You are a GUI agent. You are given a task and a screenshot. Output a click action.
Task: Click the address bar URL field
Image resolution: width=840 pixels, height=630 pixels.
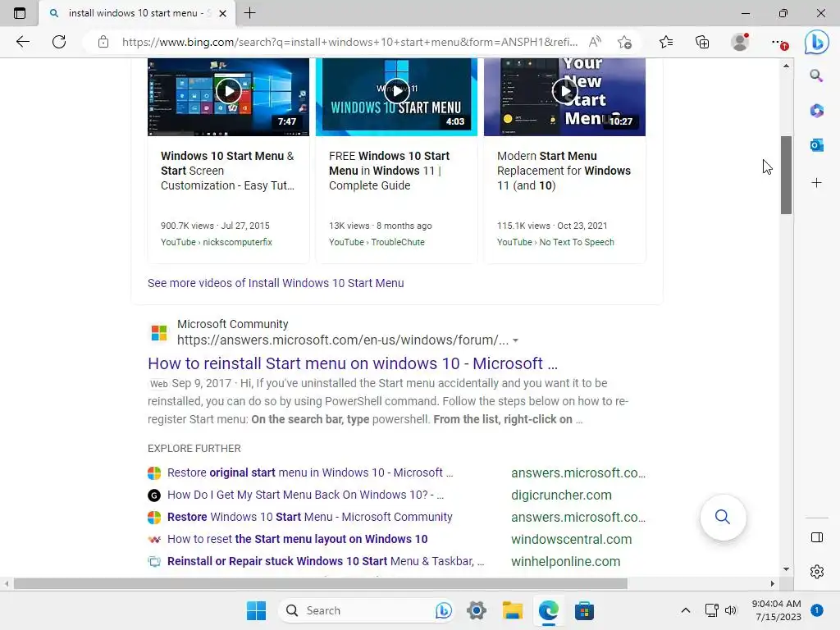pyautogui.click(x=349, y=42)
